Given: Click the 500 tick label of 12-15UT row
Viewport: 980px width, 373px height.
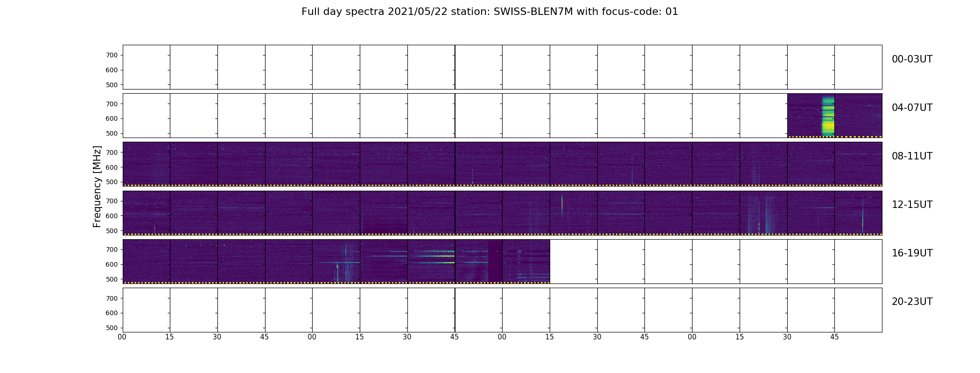Looking at the screenshot, I should coord(112,231).
